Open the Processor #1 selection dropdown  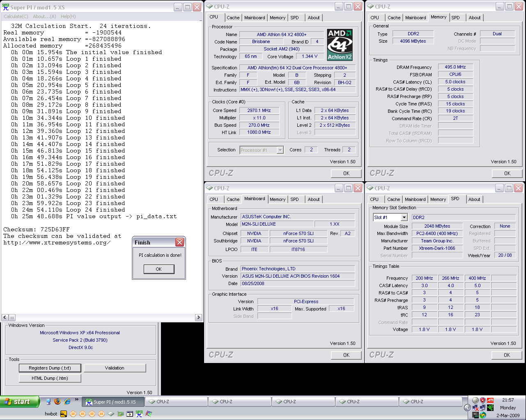(280, 150)
